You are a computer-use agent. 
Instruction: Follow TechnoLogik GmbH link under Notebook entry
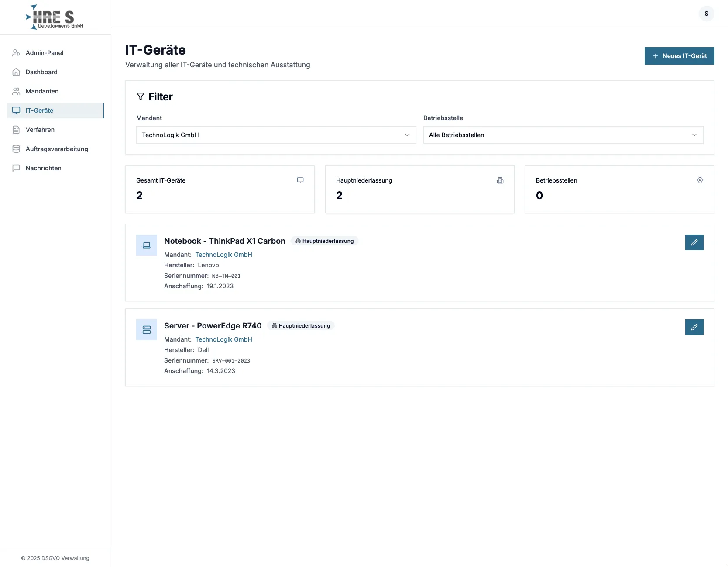pos(223,255)
